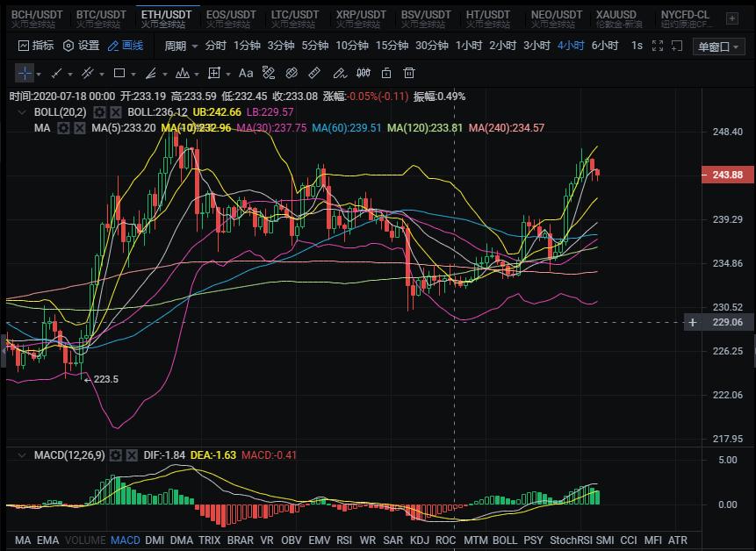
Task: Expand the parallel channel dropdown arrow
Action: point(102,75)
